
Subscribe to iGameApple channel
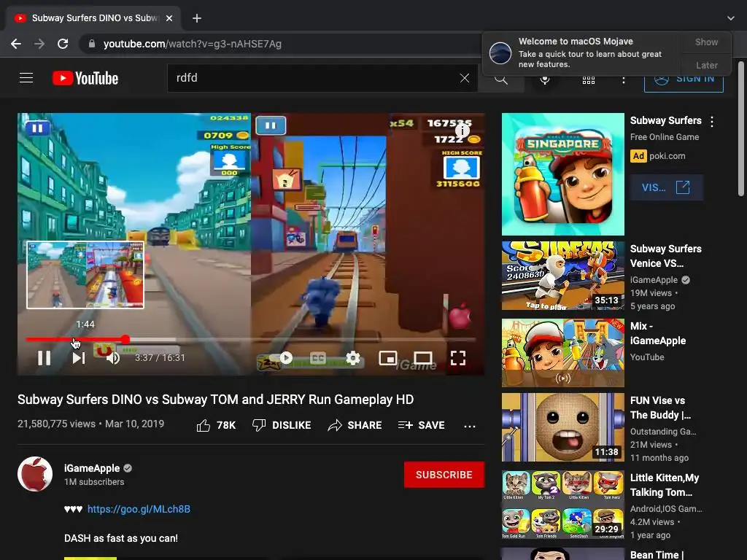pyautogui.click(x=444, y=475)
